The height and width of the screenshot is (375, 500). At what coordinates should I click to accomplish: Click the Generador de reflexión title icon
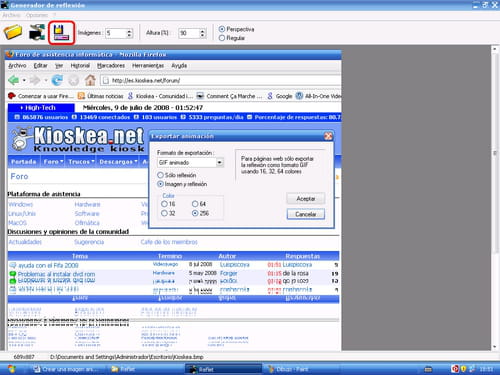pos(5,5)
